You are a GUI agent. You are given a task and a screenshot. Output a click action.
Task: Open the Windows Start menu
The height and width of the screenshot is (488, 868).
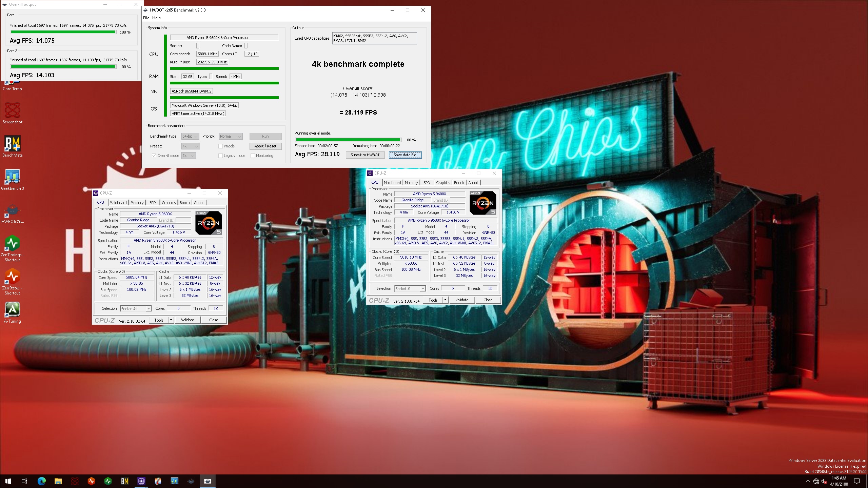[8, 481]
